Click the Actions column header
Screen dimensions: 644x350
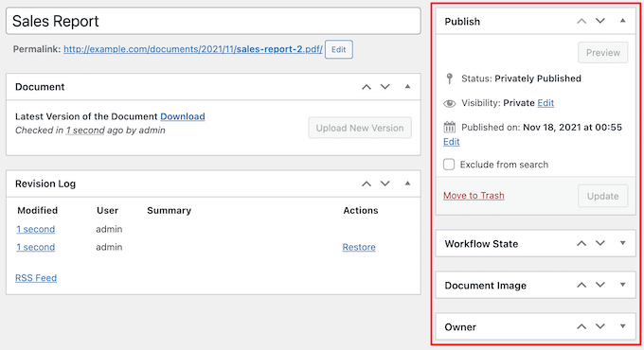pos(361,211)
